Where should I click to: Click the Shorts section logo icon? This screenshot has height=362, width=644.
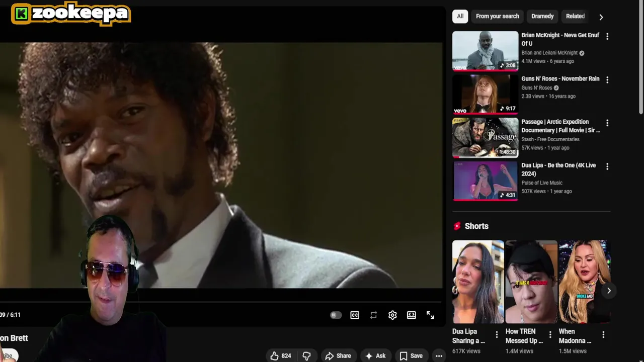457,226
